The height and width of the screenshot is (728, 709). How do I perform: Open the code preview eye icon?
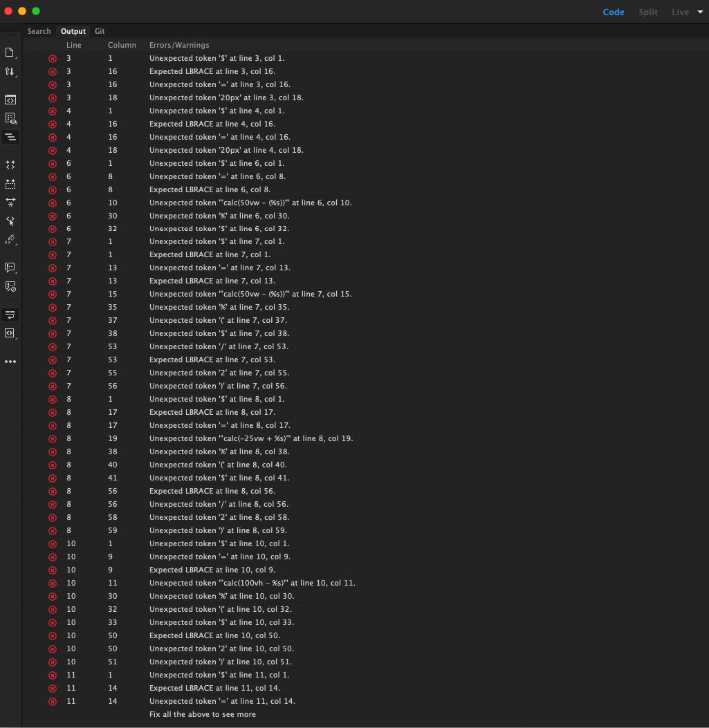tap(10, 118)
